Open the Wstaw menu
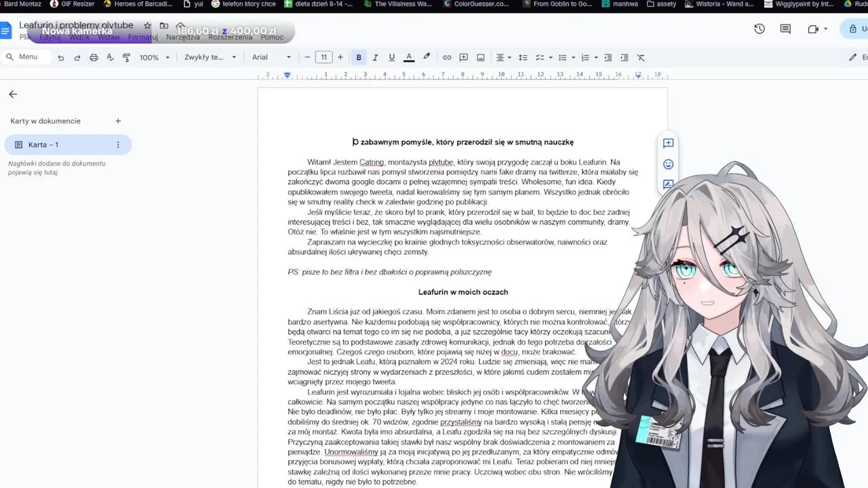Screen dimensions: 868x488 (x=108, y=37)
